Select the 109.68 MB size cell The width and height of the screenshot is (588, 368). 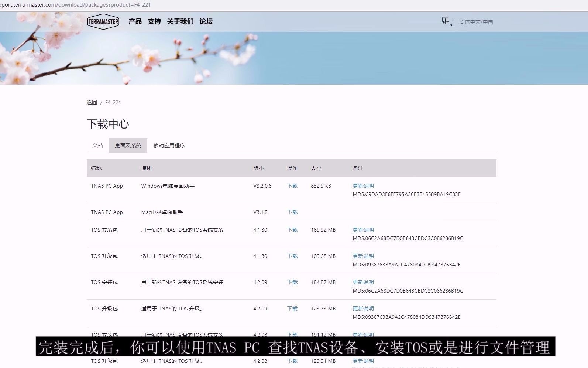(x=323, y=256)
